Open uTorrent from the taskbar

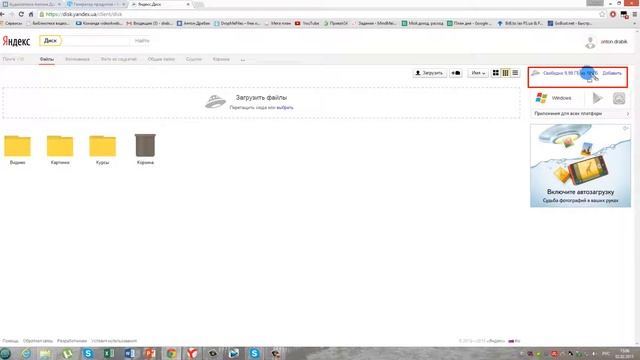pos(67,353)
